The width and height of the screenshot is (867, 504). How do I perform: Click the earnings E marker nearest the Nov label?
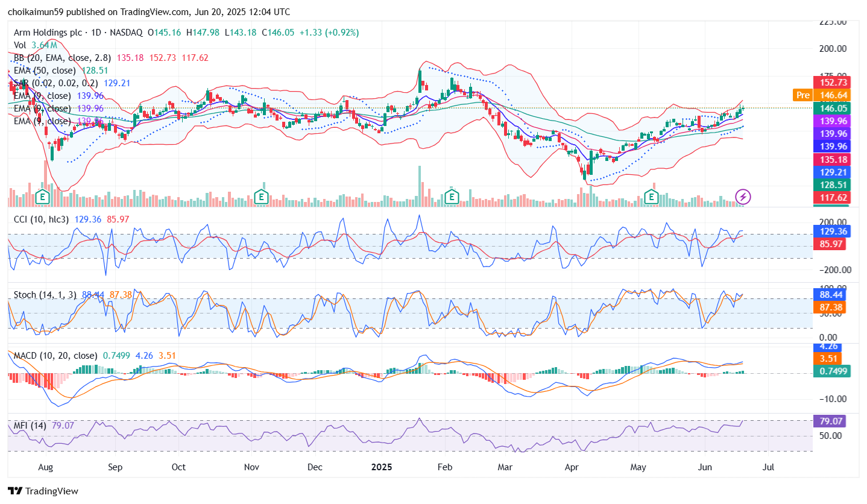[261, 197]
